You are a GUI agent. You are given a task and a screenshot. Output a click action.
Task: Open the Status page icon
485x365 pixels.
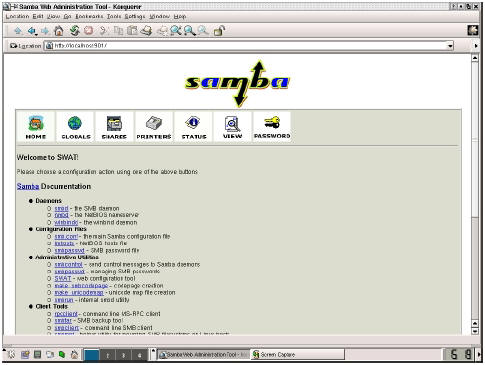click(x=193, y=127)
